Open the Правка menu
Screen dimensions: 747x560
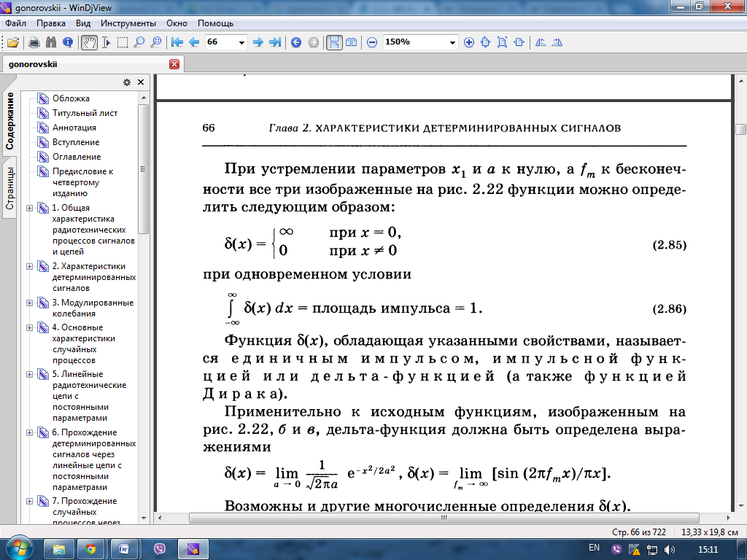click(51, 23)
